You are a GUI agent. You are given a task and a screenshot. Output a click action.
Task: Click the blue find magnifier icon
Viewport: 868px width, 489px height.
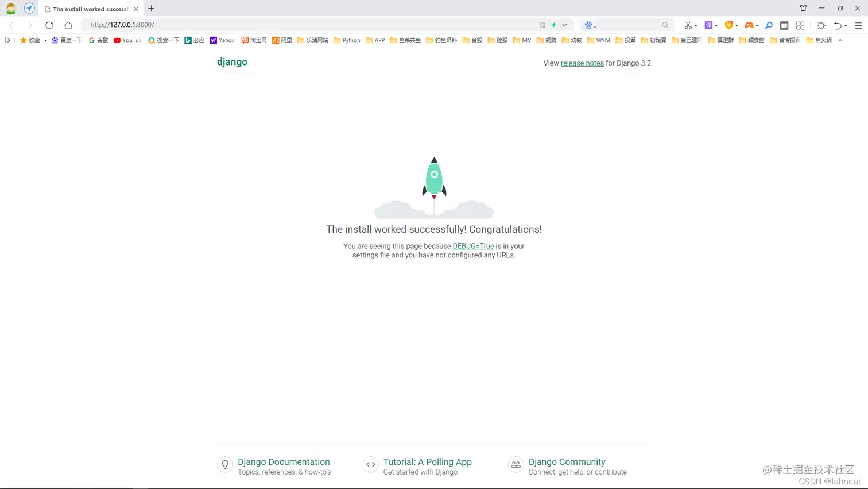(769, 25)
